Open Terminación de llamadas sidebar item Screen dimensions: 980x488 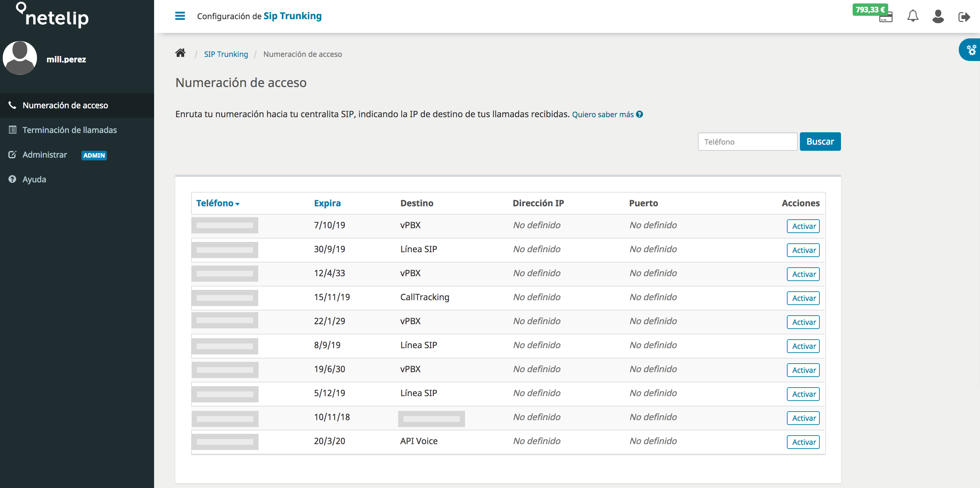[x=77, y=130]
